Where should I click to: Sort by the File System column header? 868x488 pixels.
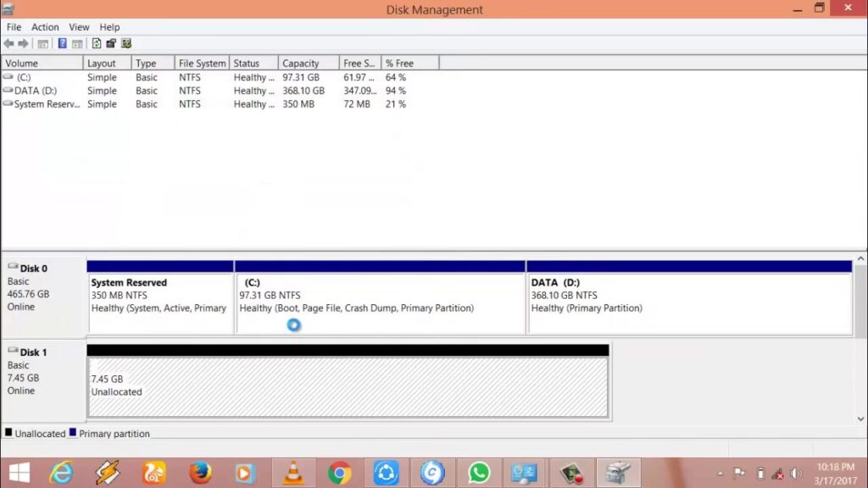pos(202,63)
